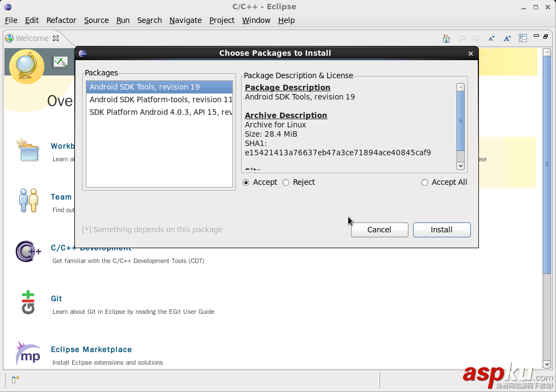
Task: Click the Archive Description heading
Action: pos(286,116)
